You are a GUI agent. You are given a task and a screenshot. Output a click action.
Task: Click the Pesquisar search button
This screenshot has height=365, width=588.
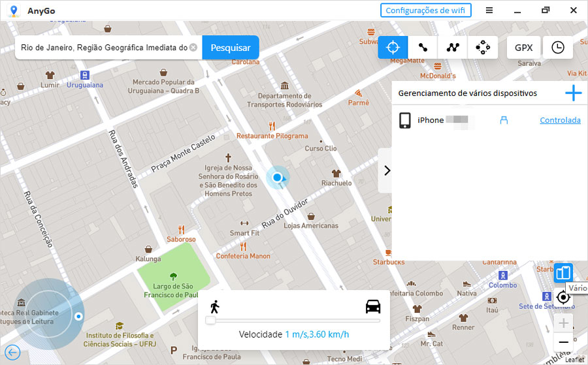pos(231,48)
